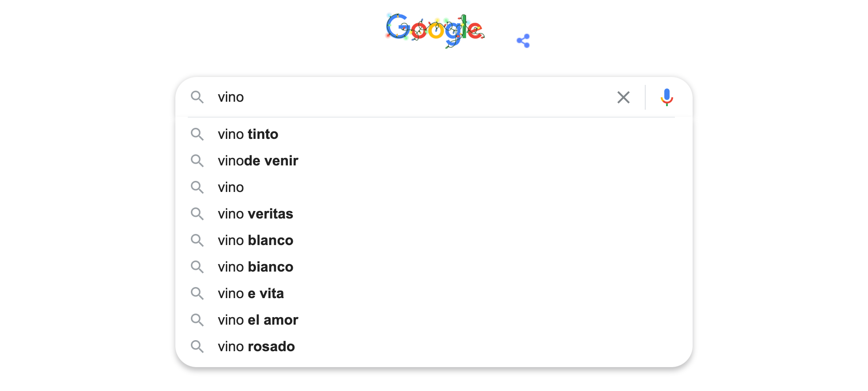Click the magnifier icon in search box

coord(197,97)
